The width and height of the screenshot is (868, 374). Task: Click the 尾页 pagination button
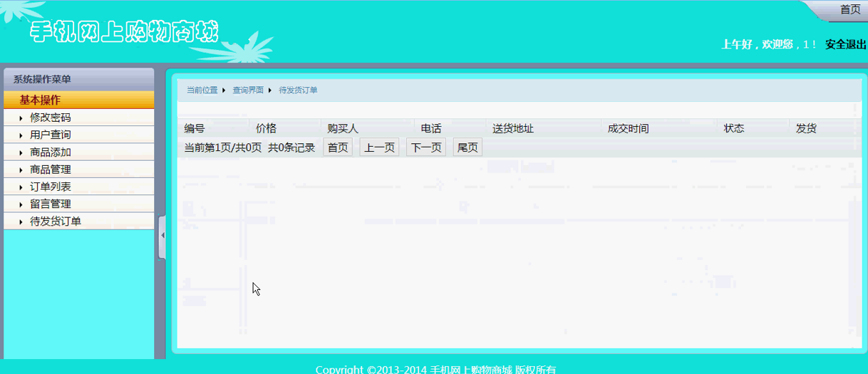(x=467, y=147)
